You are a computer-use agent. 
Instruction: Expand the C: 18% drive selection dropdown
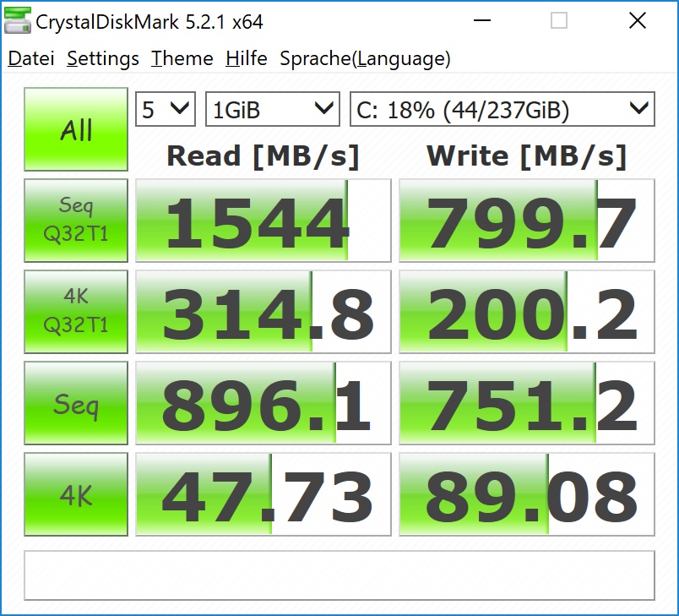coord(502,109)
